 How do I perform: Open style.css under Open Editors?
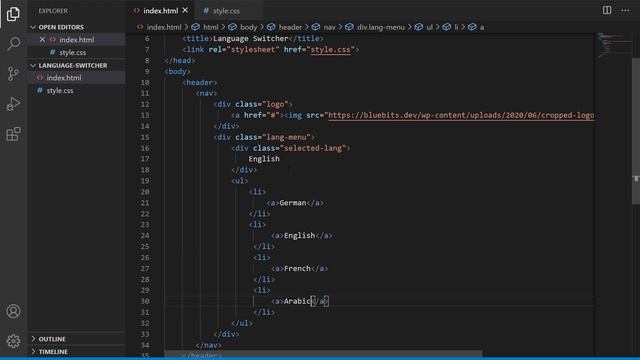(76, 52)
